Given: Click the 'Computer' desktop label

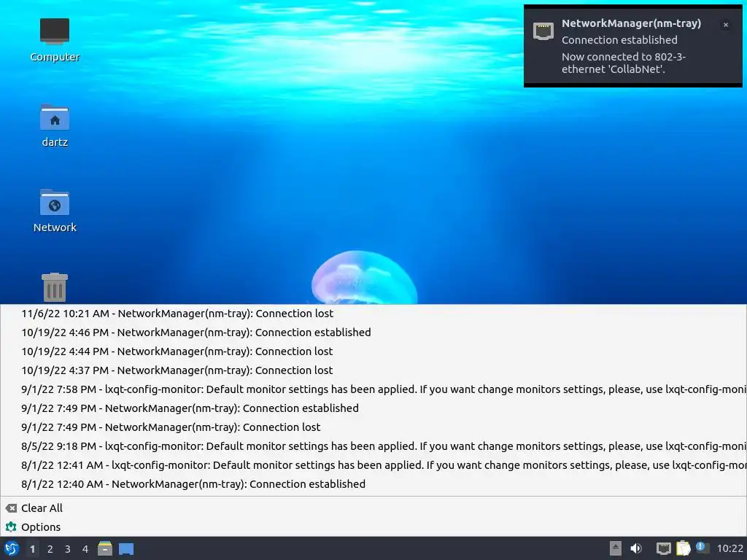Looking at the screenshot, I should [55, 57].
